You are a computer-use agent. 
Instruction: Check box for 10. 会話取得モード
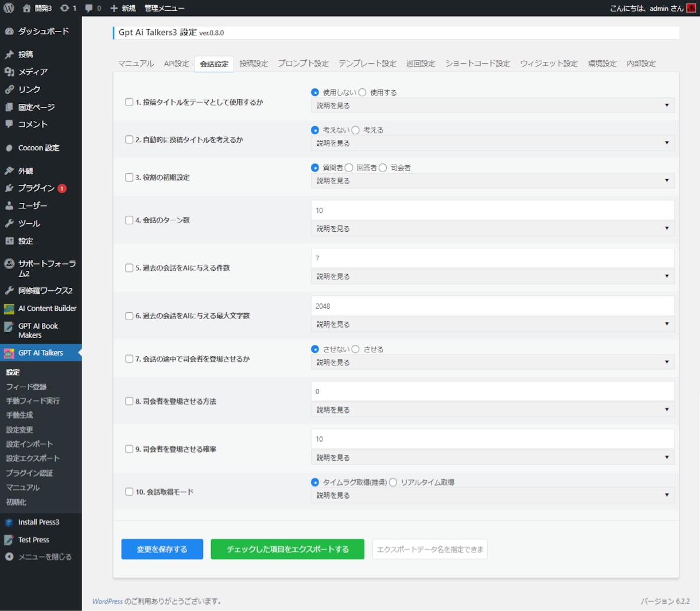click(x=129, y=492)
